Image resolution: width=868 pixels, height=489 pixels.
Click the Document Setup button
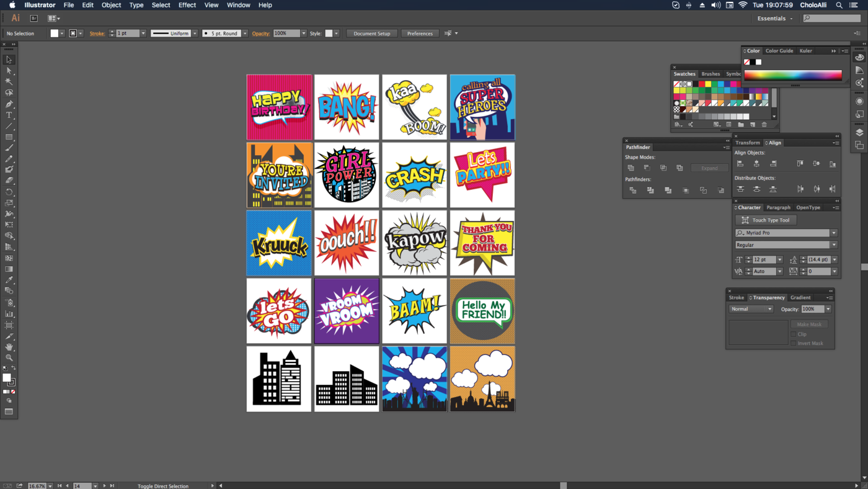point(371,34)
